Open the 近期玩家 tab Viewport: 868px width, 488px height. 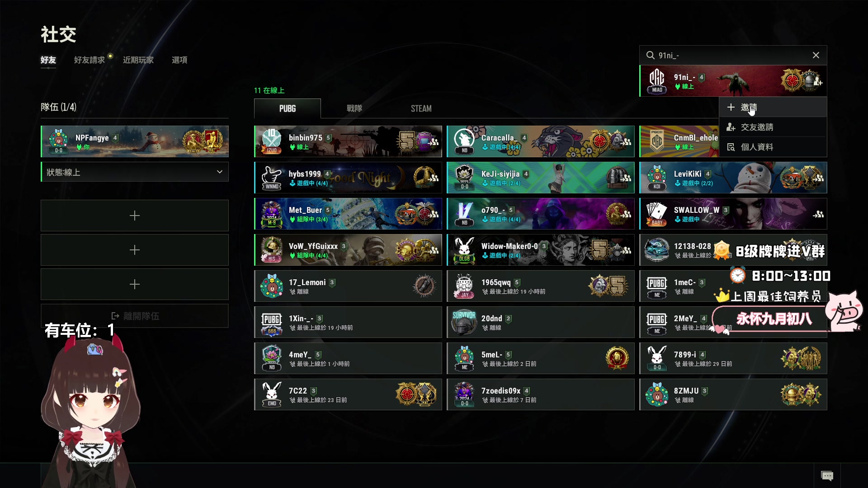(138, 60)
